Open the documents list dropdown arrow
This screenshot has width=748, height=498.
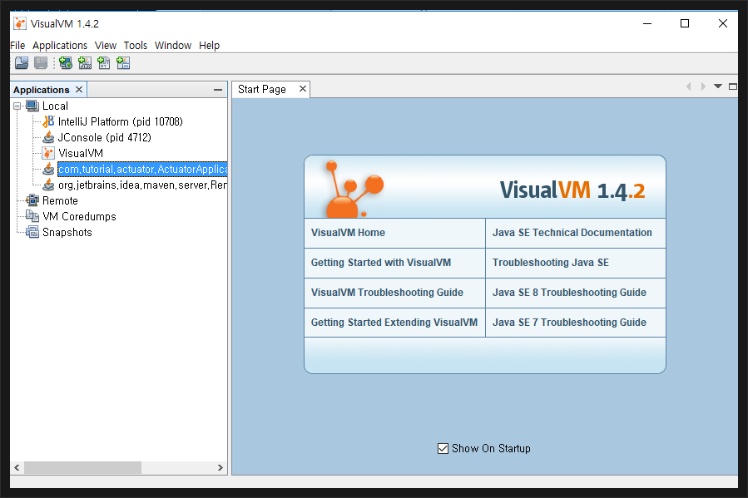pyautogui.click(x=717, y=86)
